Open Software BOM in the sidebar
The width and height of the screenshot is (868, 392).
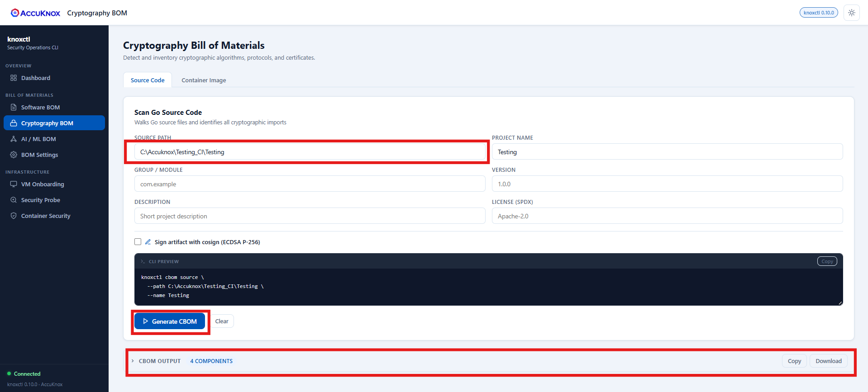point(54,107)
